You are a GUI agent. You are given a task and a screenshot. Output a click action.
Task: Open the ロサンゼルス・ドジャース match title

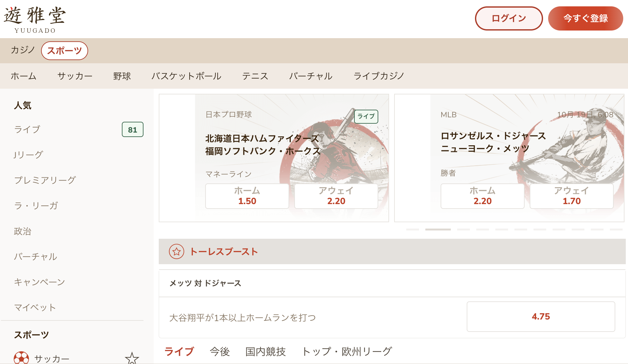coord(493,136)
